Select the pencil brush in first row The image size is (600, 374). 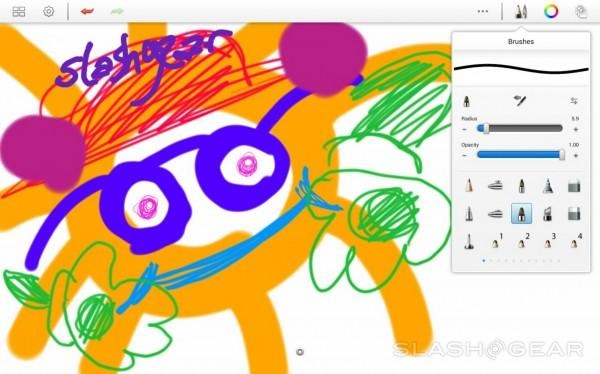coord(469,185)
